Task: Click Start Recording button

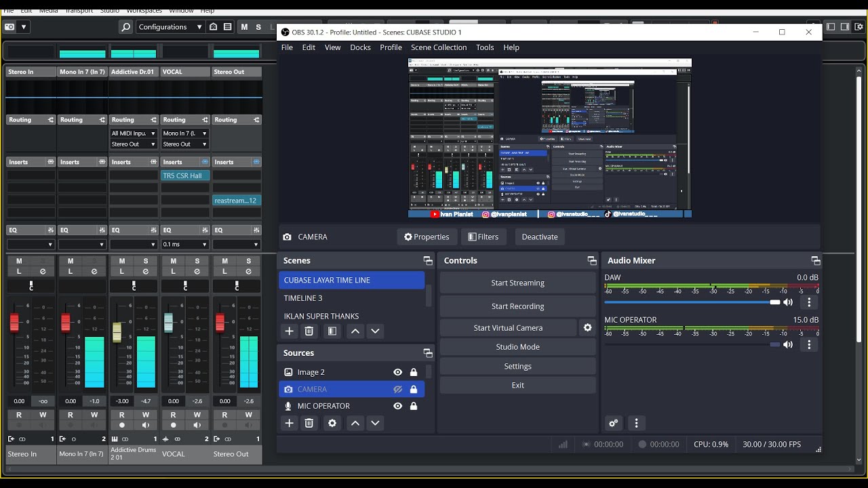Action: (517, 306)
